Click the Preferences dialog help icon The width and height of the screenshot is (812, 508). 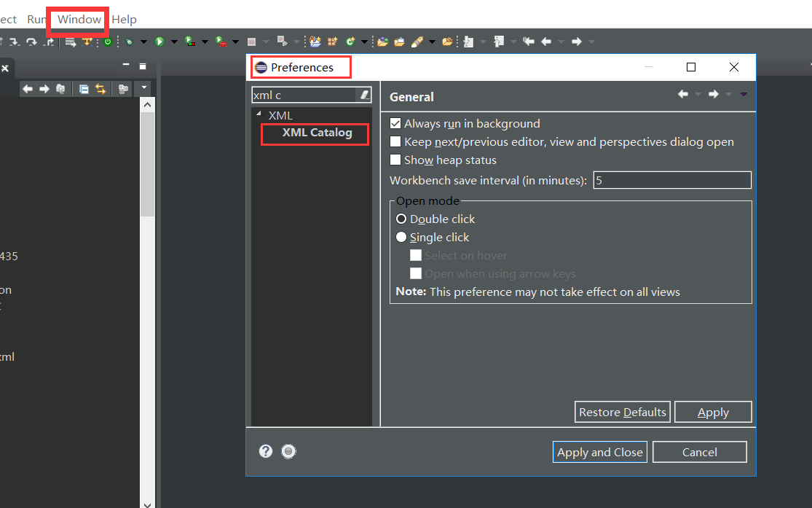tap(265, 451)
